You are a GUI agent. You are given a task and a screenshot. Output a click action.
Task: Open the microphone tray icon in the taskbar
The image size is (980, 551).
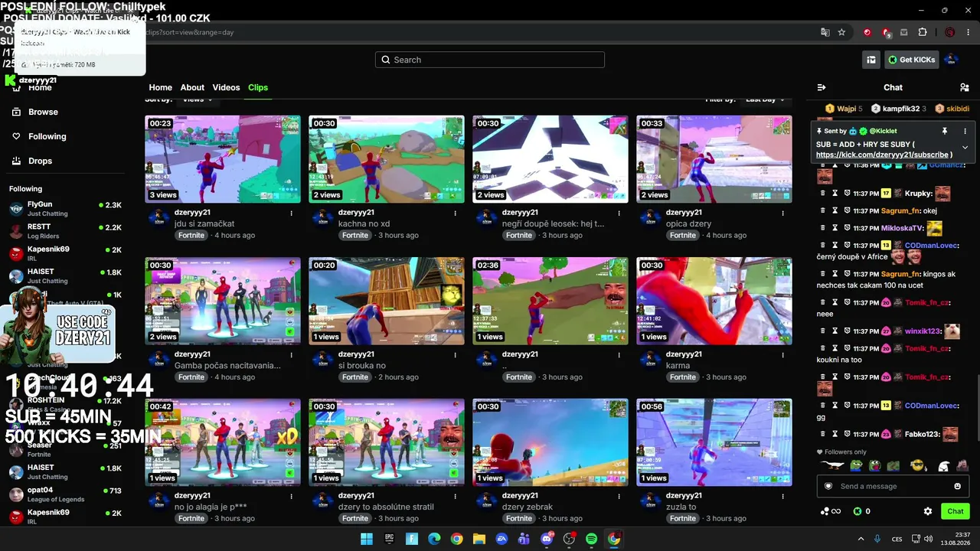click(877, 539)
